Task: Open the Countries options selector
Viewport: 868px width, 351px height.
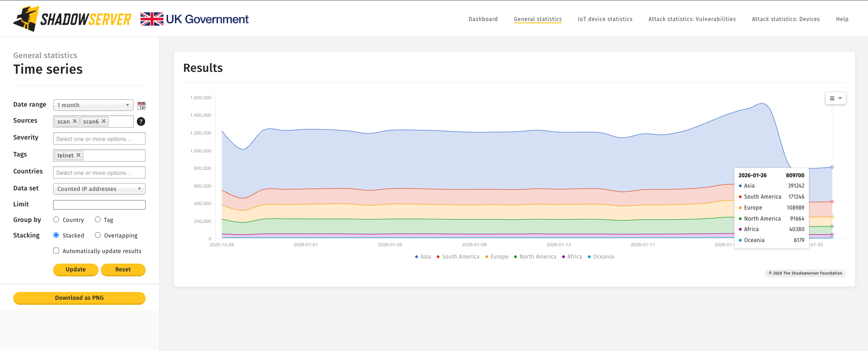Action: 99,173
